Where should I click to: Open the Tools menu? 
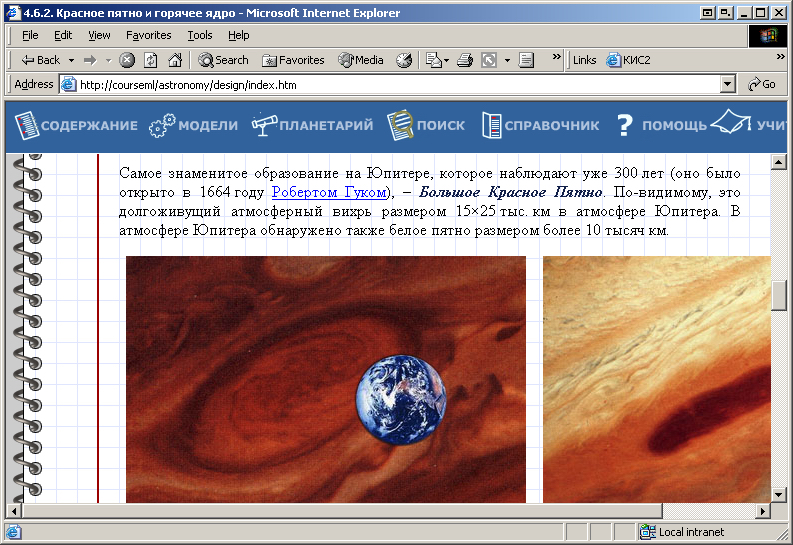point(200,35)
